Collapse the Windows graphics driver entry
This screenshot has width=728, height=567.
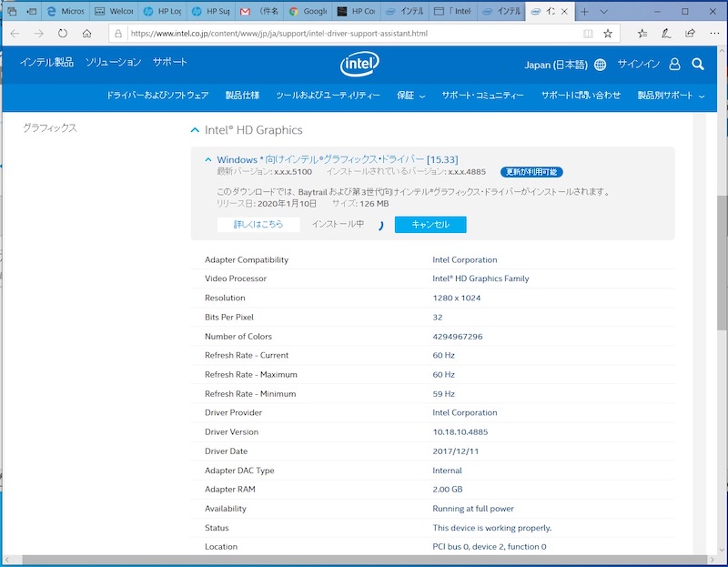pyautogui.click(x=208, y=160)
